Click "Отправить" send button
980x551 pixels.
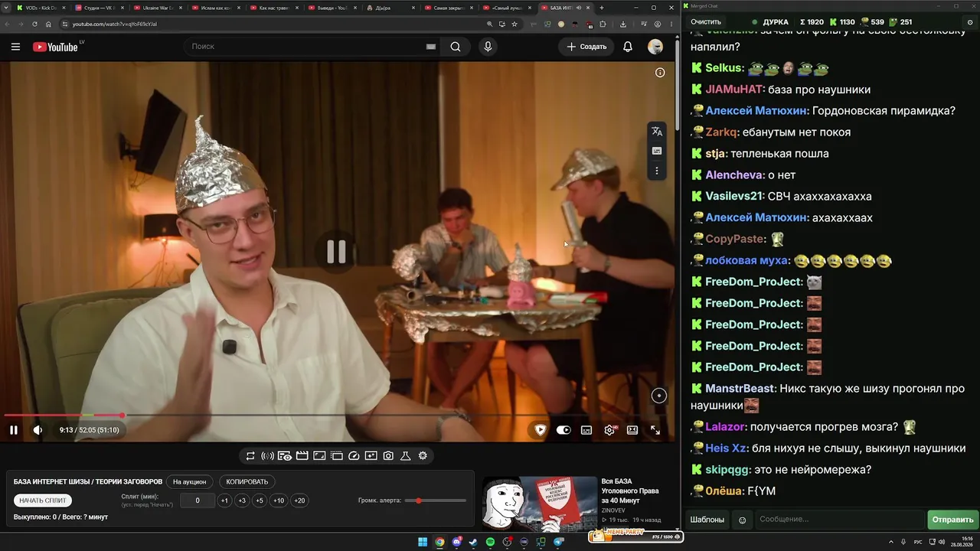point(953,520)
